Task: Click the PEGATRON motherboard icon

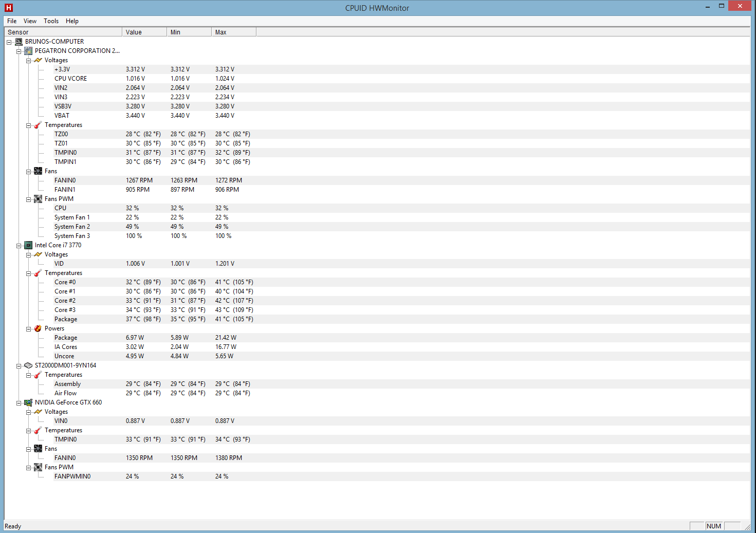Action: click(x=28, y=51)
